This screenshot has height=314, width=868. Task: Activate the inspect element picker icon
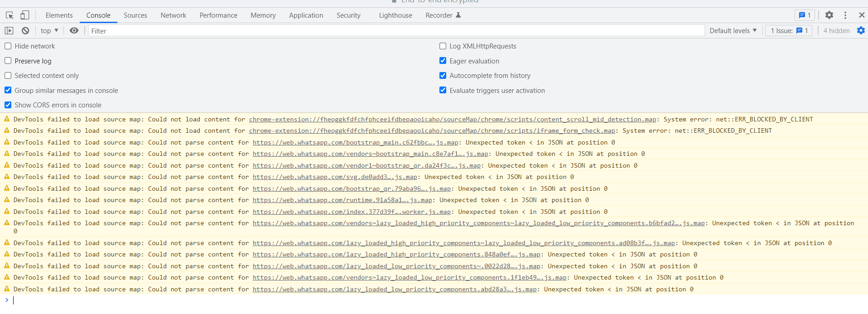(10, 15)
